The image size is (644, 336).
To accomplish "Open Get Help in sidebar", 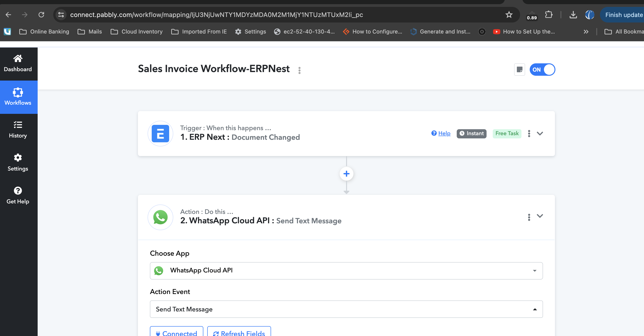I will (x=18, y=196).
